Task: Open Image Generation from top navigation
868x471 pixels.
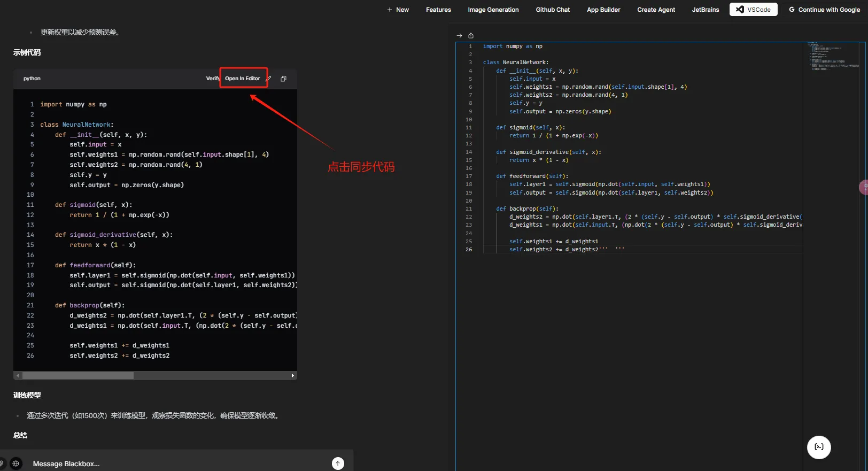Action: point(493,10)
